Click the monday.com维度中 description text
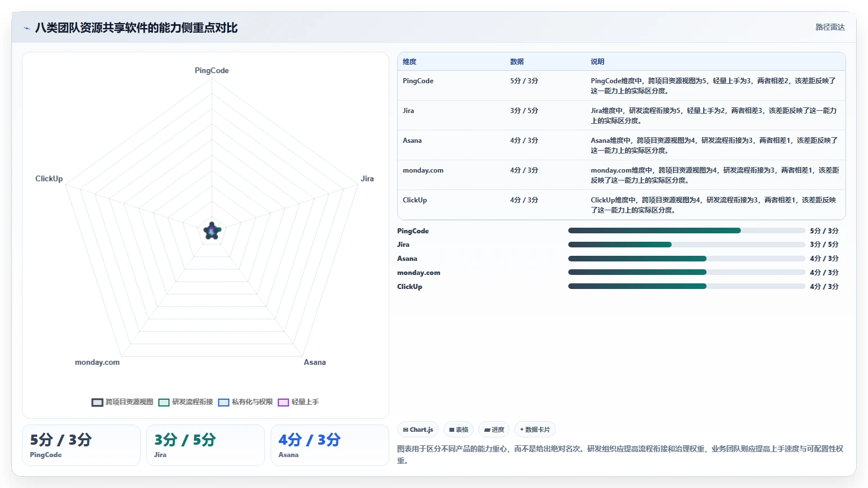Screen dimensions: 868x488 715,175
